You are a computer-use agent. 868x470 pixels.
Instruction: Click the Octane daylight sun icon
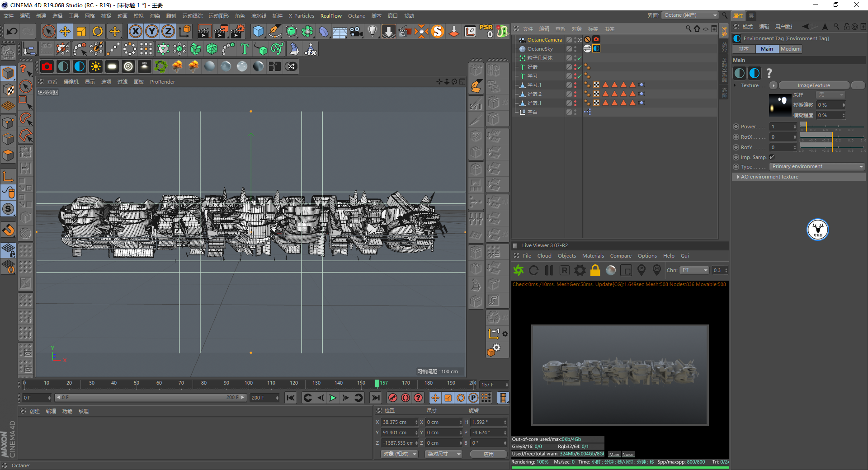[95, 67]
